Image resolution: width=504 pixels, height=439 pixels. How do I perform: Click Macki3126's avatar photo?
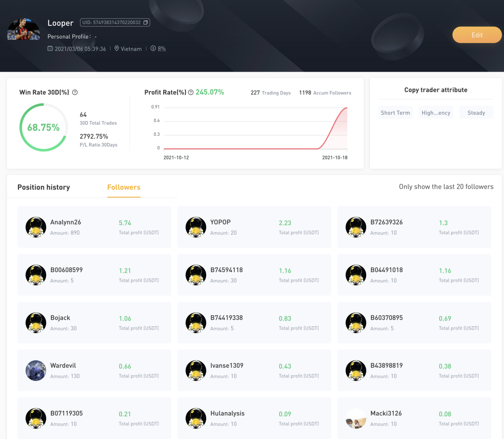click(356, 419)
